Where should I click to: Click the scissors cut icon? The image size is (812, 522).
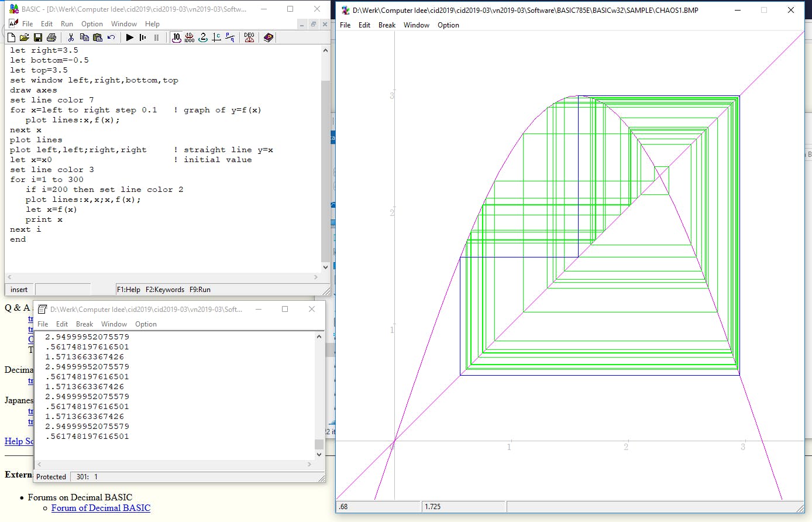pyautogui.click(x=71, y=37)
